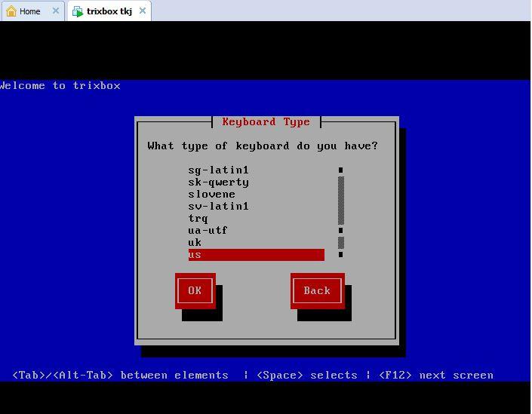Close the trixbox tkj tab
532x414 pixels.
click(x=143, y=11)
